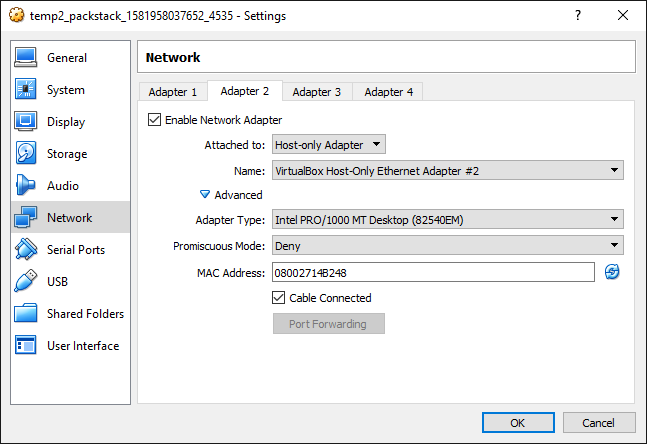The height and width of the screenshot is (444, 647).
Task: Click the VirtualBox gear icon in title bar
Action: [x=17, y=15]
